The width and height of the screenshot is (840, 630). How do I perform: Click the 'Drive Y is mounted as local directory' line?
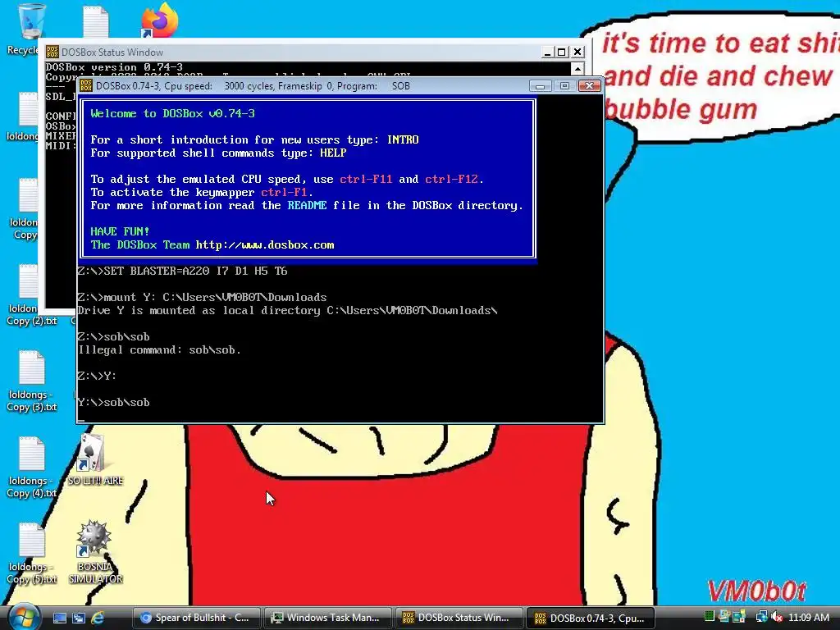[x=288, y=311]
